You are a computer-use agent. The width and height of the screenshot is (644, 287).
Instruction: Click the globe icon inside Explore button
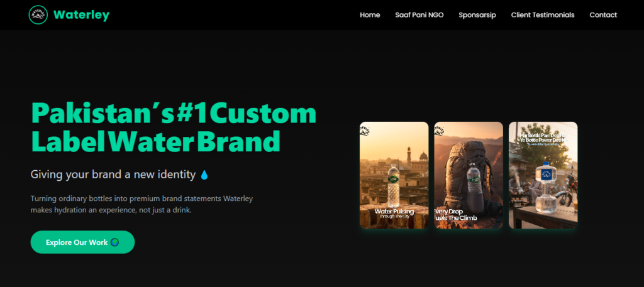[114, 242]
